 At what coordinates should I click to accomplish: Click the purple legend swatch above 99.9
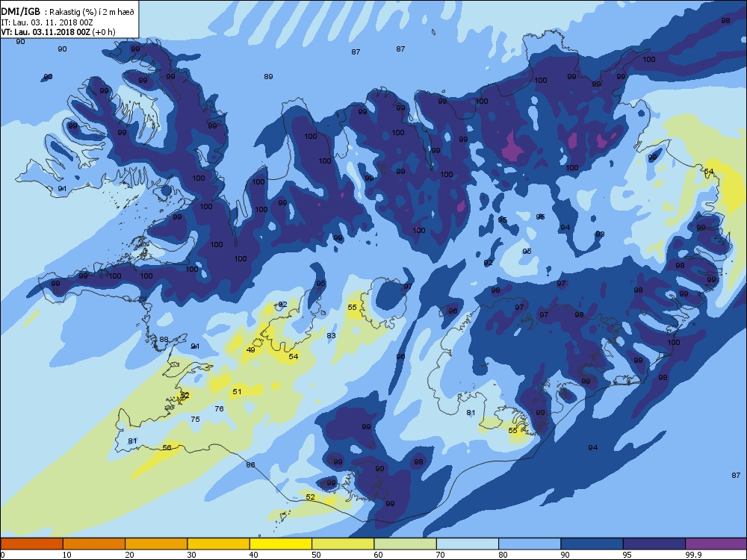716,544
